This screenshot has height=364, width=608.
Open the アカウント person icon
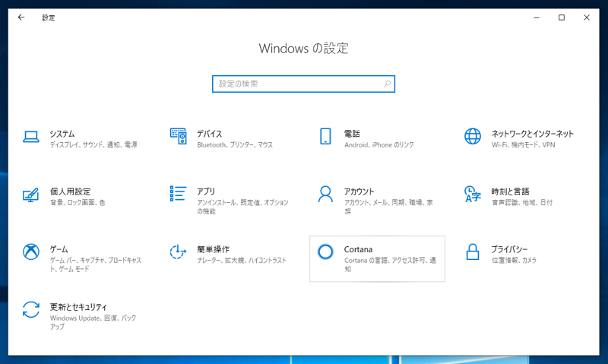coord(325,195)
